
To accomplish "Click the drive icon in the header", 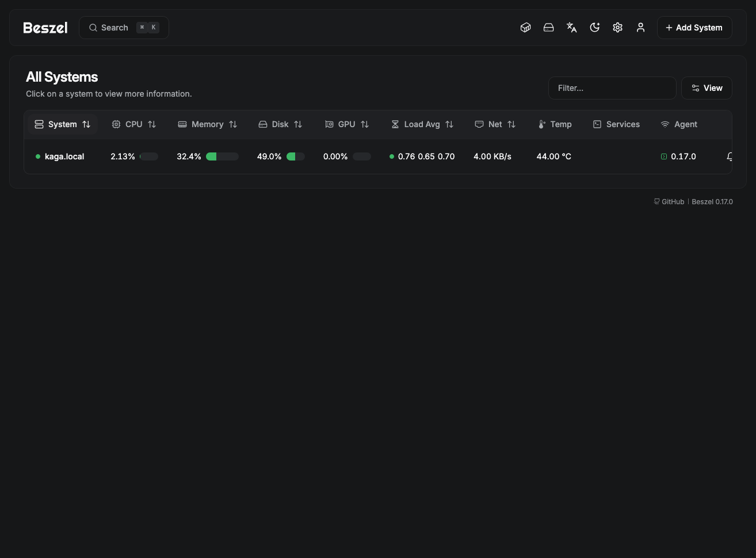I will (548, 28).
